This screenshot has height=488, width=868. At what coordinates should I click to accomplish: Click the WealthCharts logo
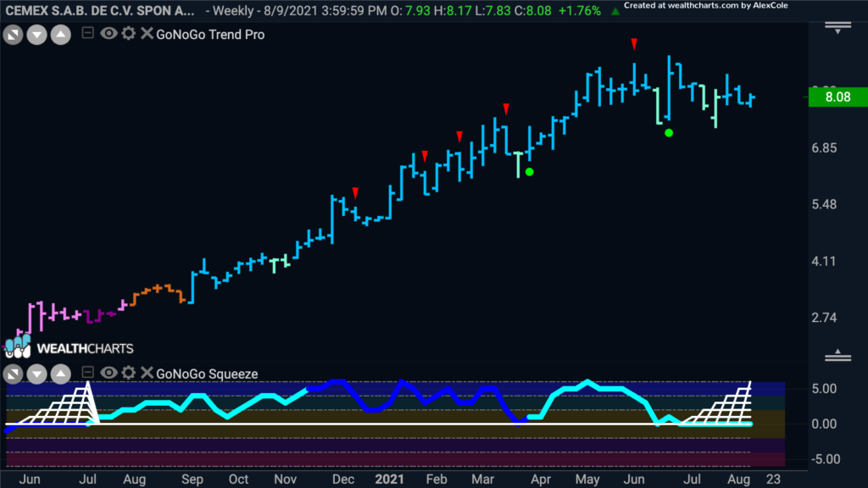click(x=69, y=347)
